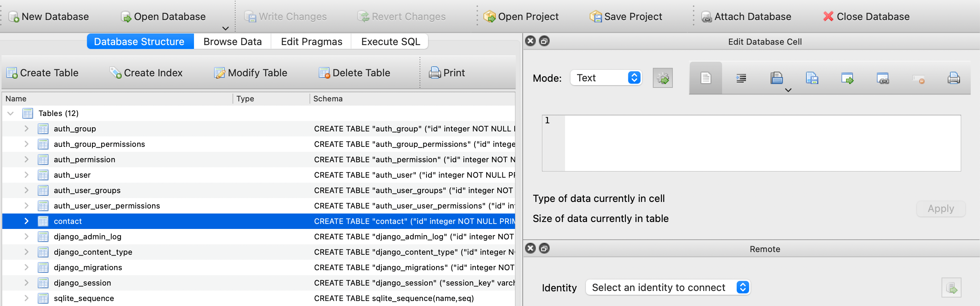Select the auth_user_user_permissions row
This screenshot has width=980, height=306.
[x=259, y=206]
